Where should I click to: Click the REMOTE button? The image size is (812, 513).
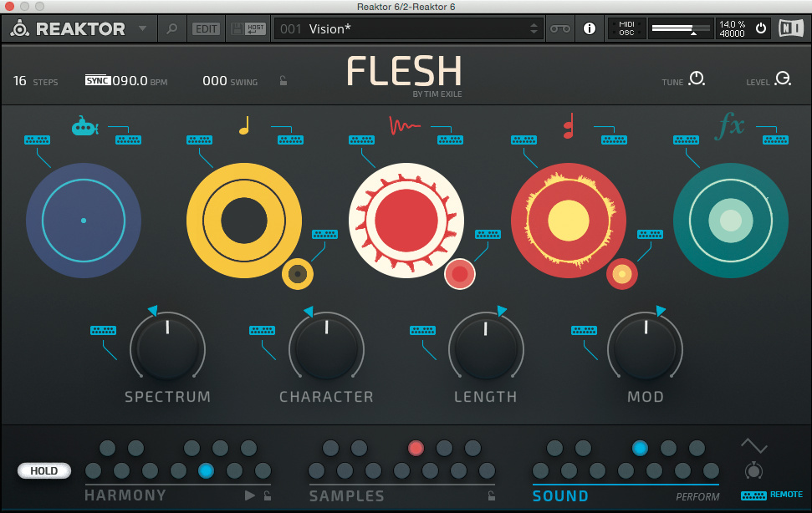(785, 495)
